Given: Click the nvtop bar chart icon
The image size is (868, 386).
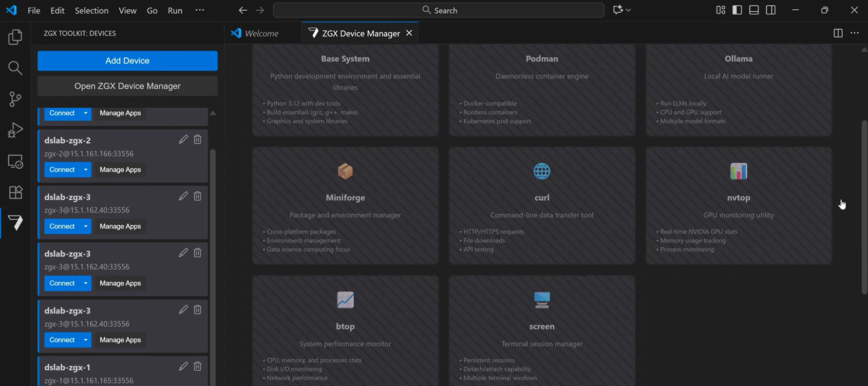Looking at the screenshot, I should 738,172.
